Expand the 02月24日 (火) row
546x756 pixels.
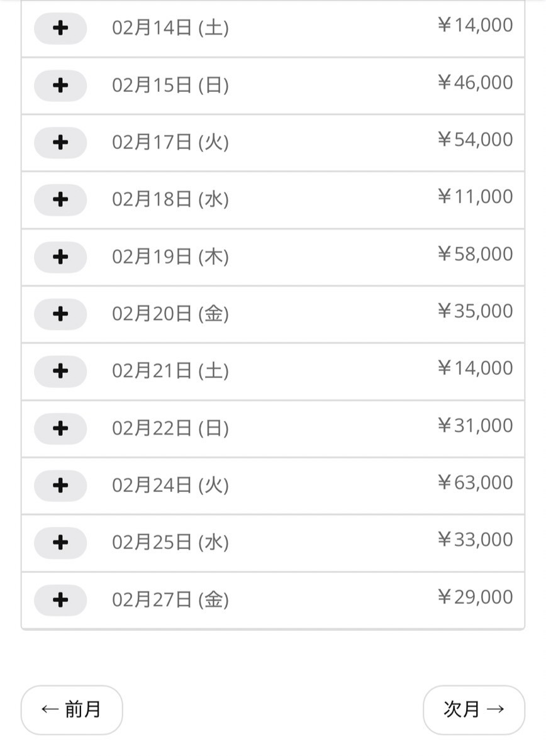[x=60, y=486]
